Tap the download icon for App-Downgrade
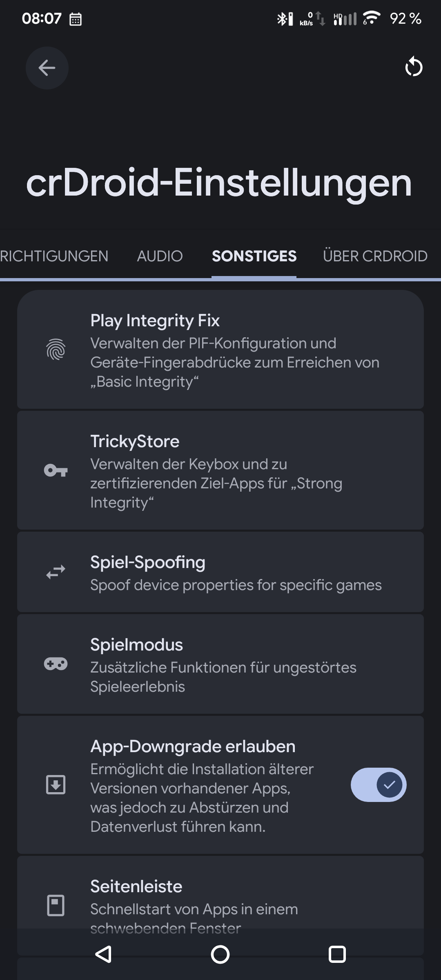 coord(56,784)
